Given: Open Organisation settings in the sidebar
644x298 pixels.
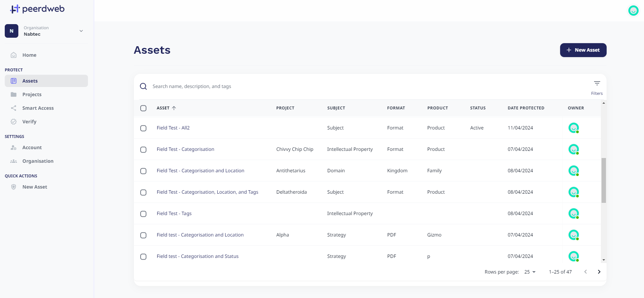Looking at the screenshot, I should coord(46,161).
